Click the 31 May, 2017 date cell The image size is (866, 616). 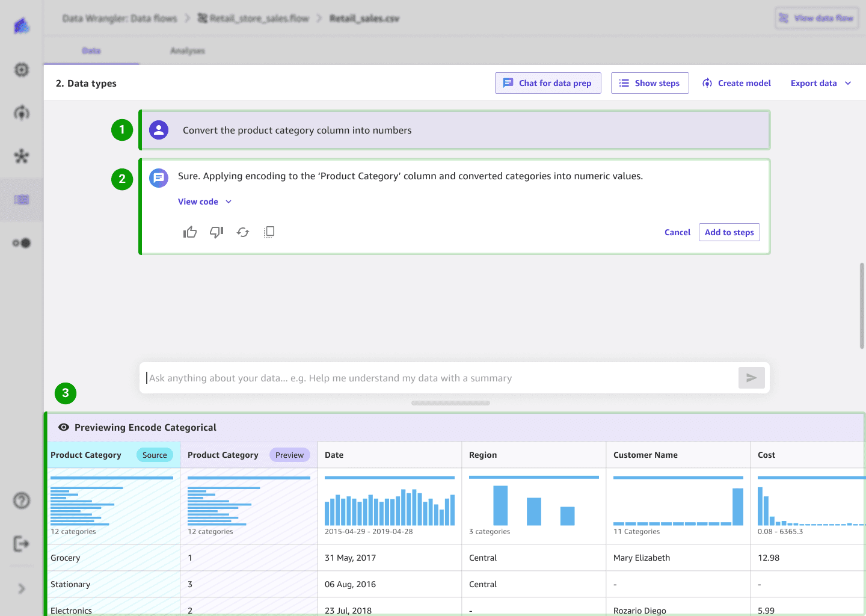pyautogui.click(x=390, y=558)
